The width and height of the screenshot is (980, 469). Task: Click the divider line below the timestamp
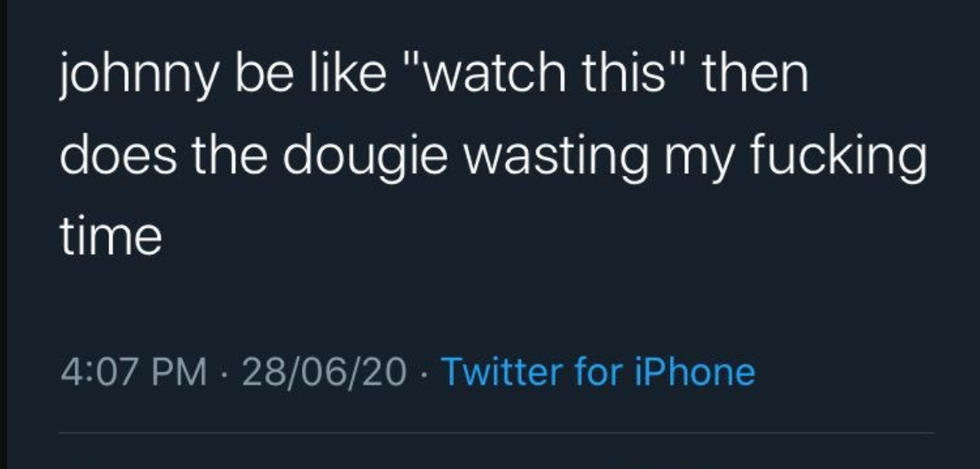click(x=497, y=433)
